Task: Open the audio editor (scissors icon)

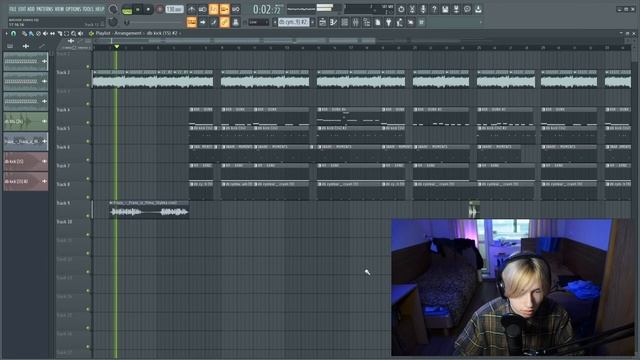Action: [x=412, y=9]
